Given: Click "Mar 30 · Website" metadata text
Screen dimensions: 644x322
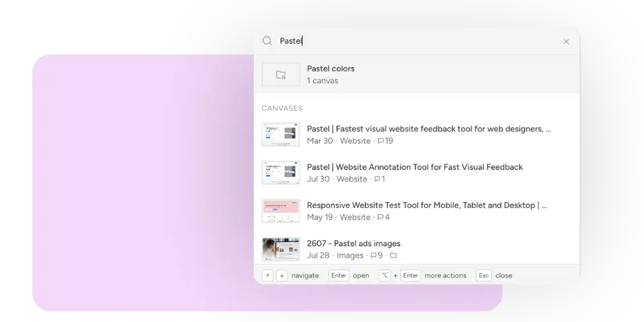Looking at the screenshot, I should (x=339, y=141).
